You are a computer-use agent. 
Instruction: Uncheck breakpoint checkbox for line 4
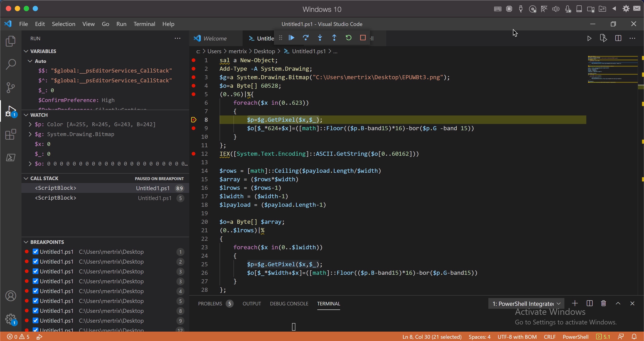click(36, 291)
